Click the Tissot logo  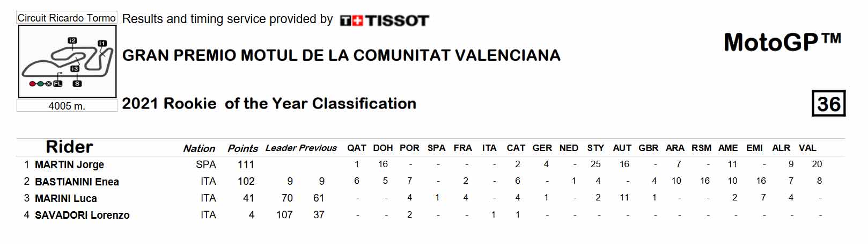tap(384, 21)
